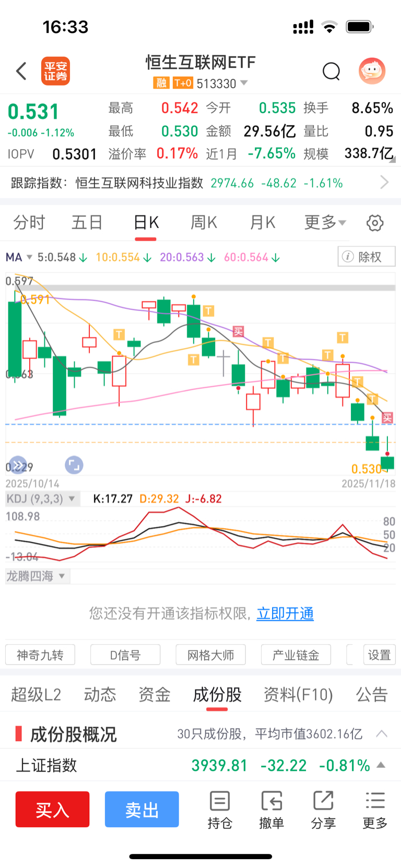Tap the current price 0.531
Screen dimensions: 401x868
click(33, 112)
